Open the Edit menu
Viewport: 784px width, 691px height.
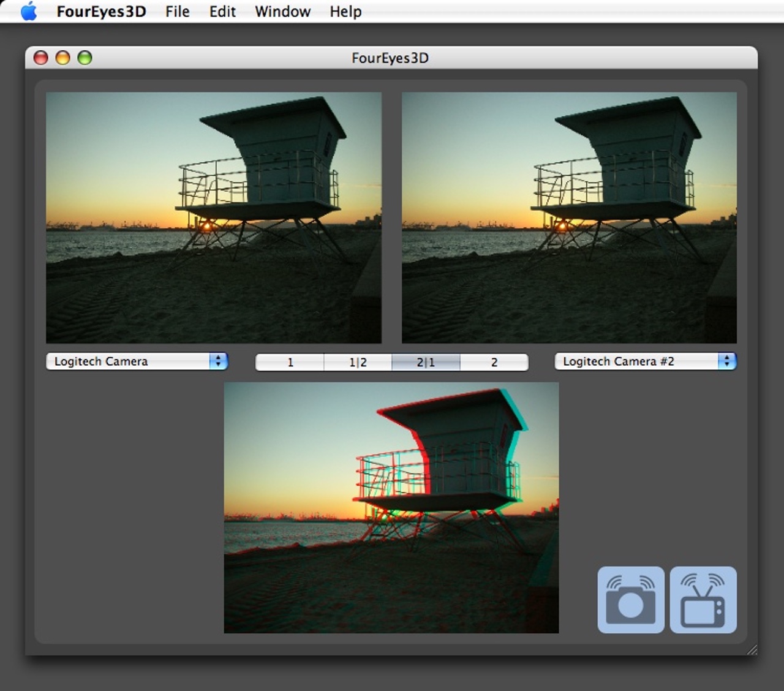click(x=222, y=12)
